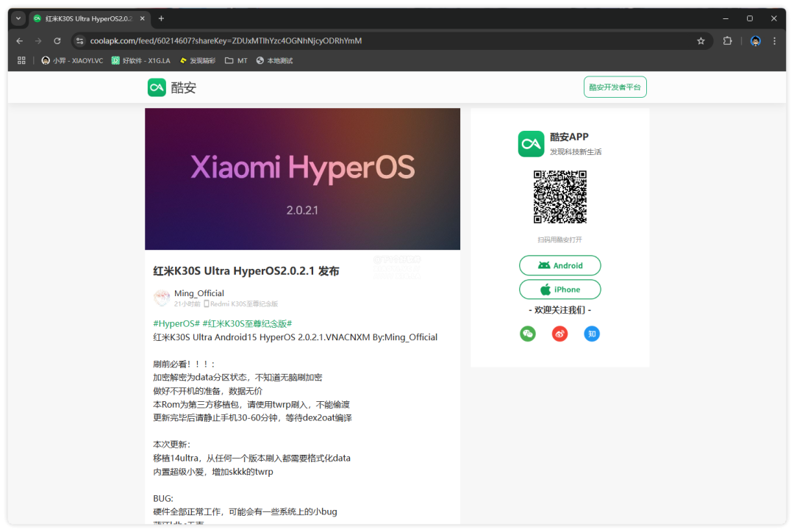View site information icon in address bar
The image size is (794, 532).
80,41
